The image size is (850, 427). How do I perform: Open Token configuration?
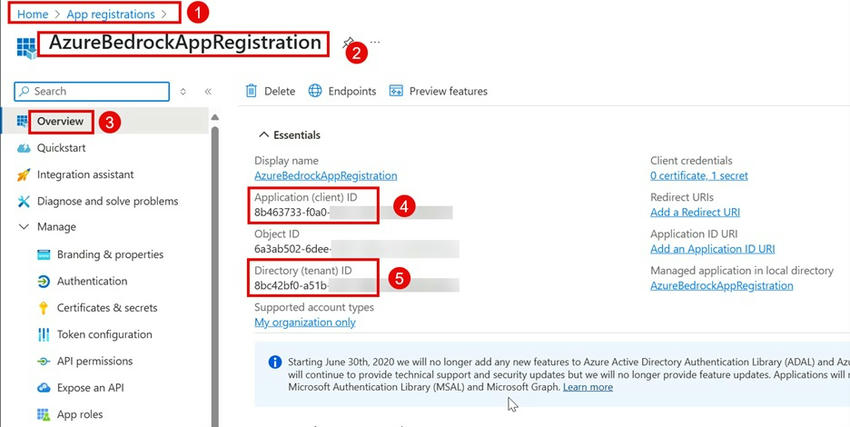click(x=105, y=334)
